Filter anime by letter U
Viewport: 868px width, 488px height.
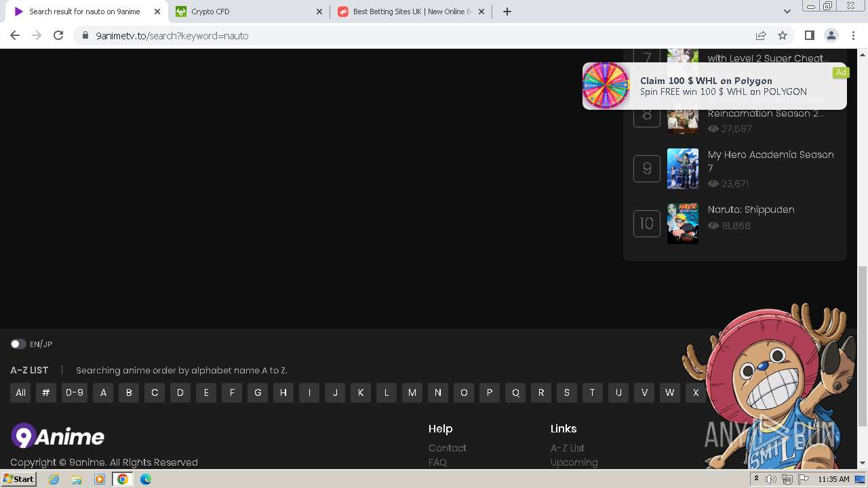coord(618,392)
